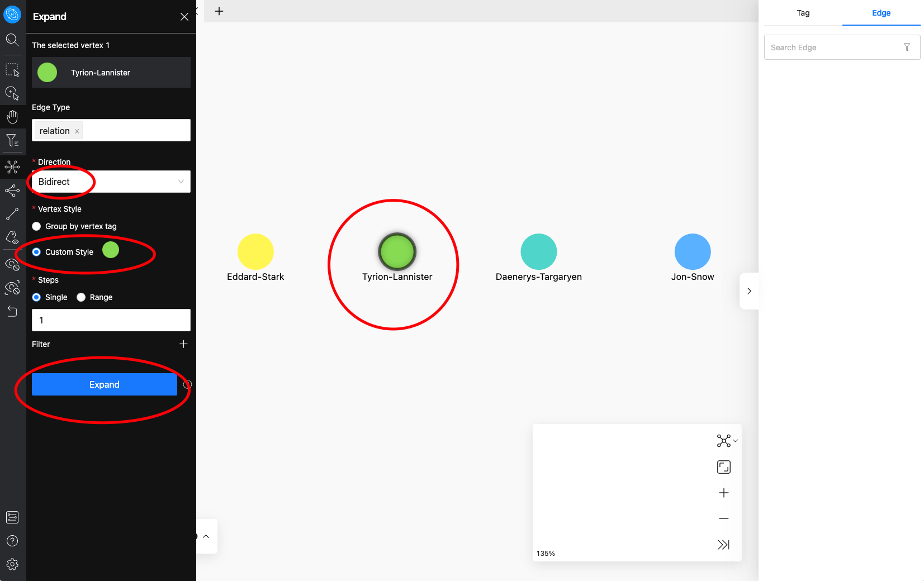Image resolution: width=924 pixels, height=581 pixels.
Task: Collapse the minimap panel with double arrow
Action: point(724,545)
